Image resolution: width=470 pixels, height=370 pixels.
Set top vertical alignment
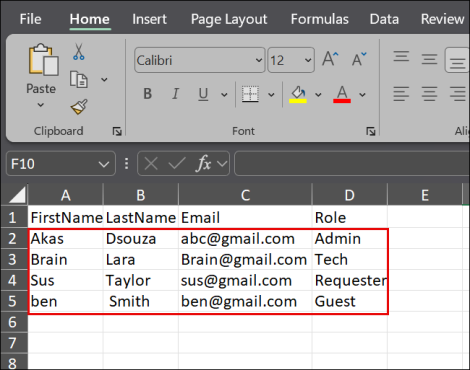[401, 56]
